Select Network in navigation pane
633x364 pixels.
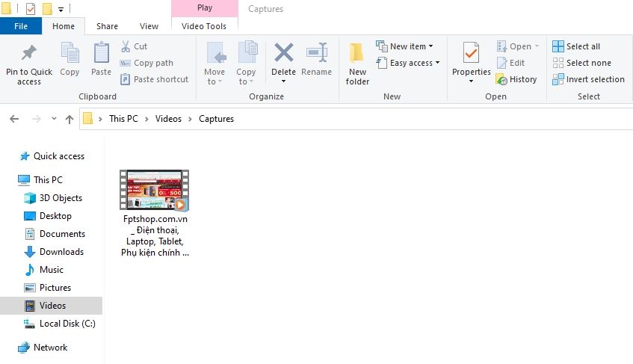coord(50,348)
